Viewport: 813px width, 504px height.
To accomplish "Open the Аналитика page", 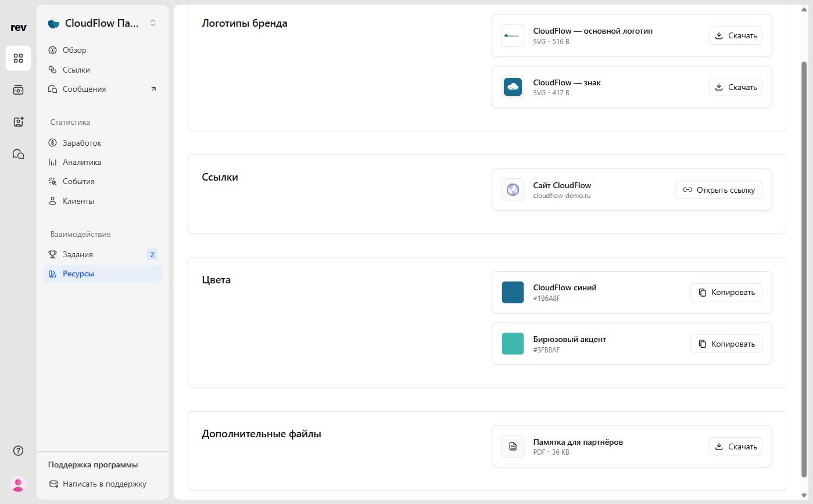I will click(x=103, y=162).
